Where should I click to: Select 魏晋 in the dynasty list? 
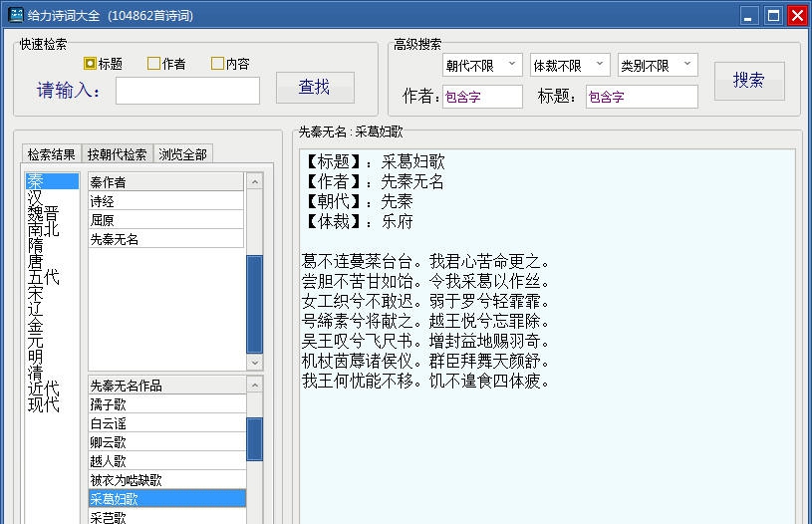pyautogui.click(x=52, y=213)
